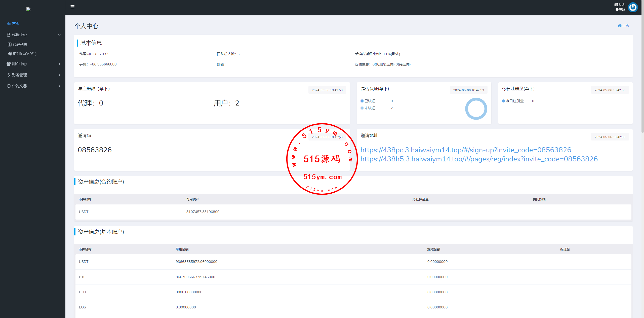The height and width of the screenshot is (318, 644).
Task: Open the 合约交易 menu item
Action: (20, 86)
